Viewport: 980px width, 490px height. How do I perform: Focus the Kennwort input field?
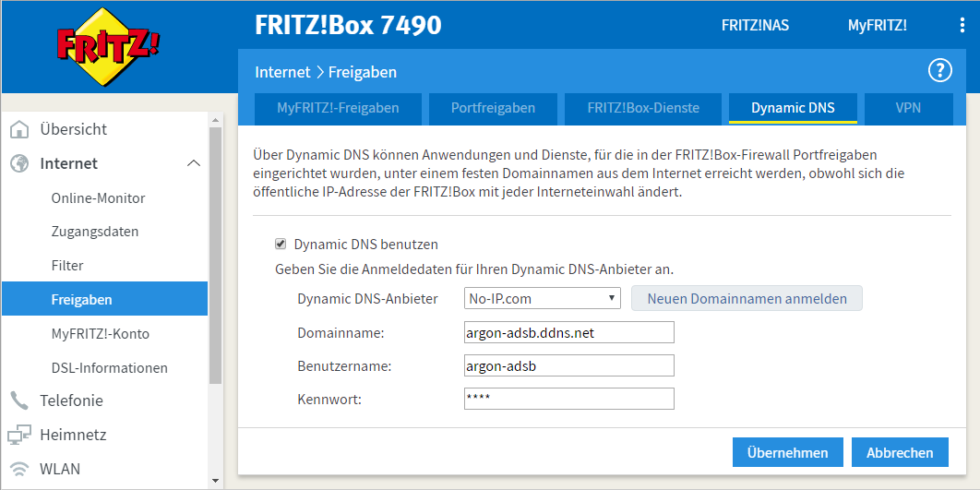tap(568, 399)
